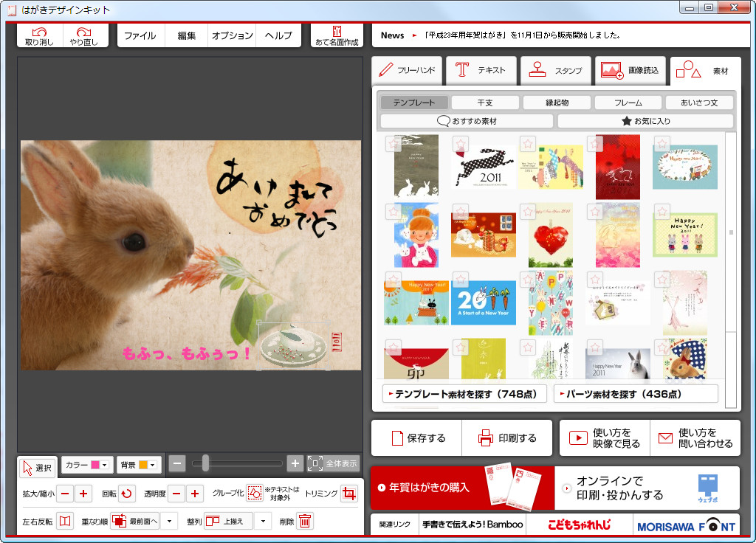Click the 左右反転 horizontal flip icon
The width and height of the screenshot is (756, 543).
click(65, 521)
